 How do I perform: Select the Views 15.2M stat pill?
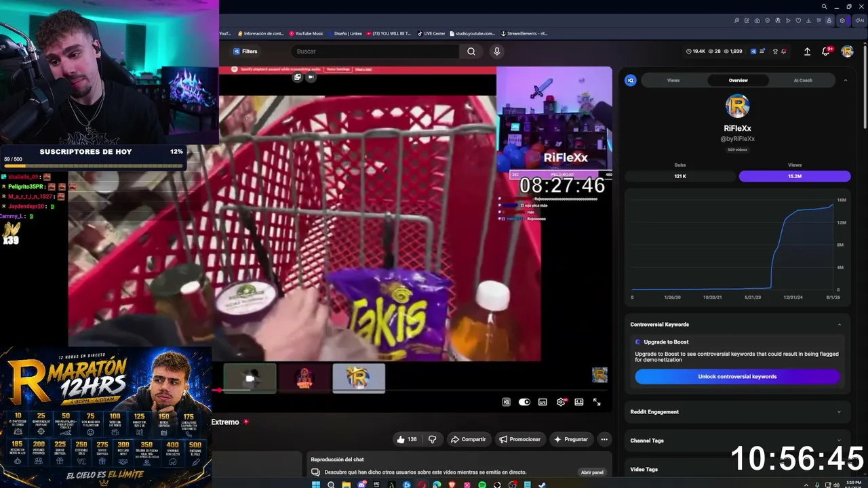[x=795, y=176]
